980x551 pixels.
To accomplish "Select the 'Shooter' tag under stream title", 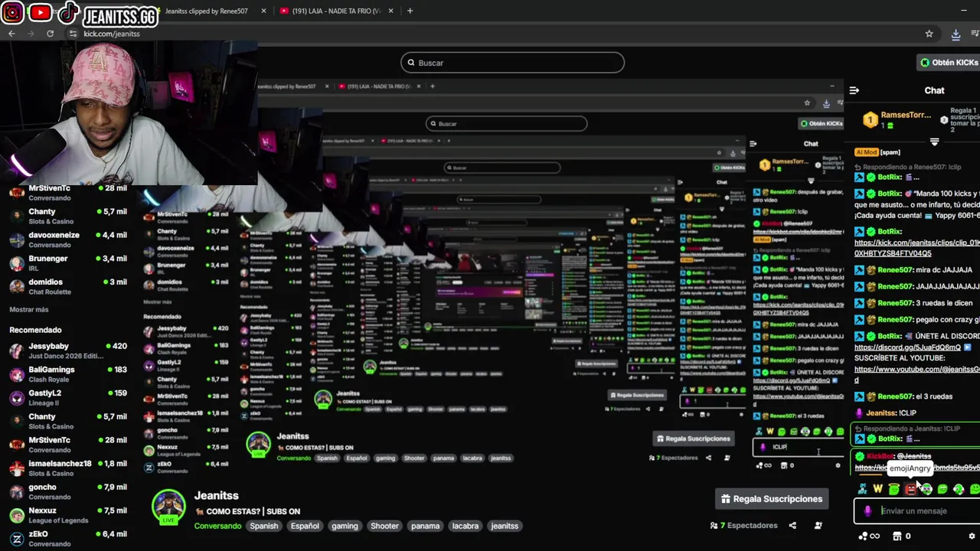I will (384, 526).
